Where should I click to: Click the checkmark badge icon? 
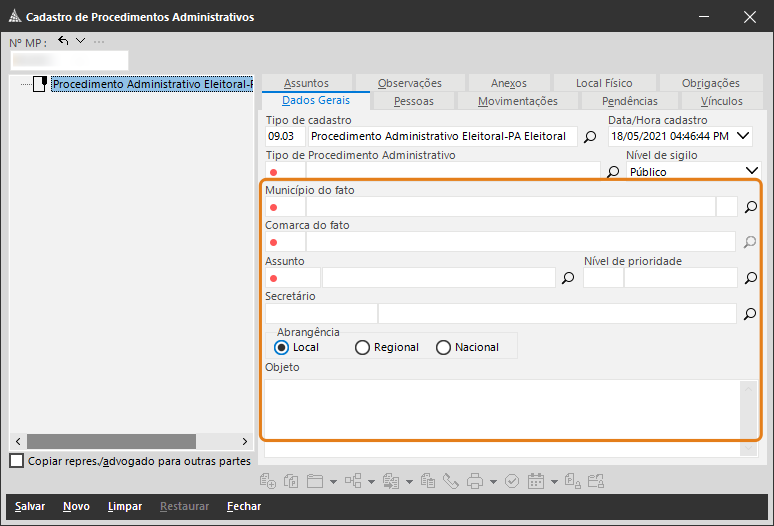[x=512, y=481]
